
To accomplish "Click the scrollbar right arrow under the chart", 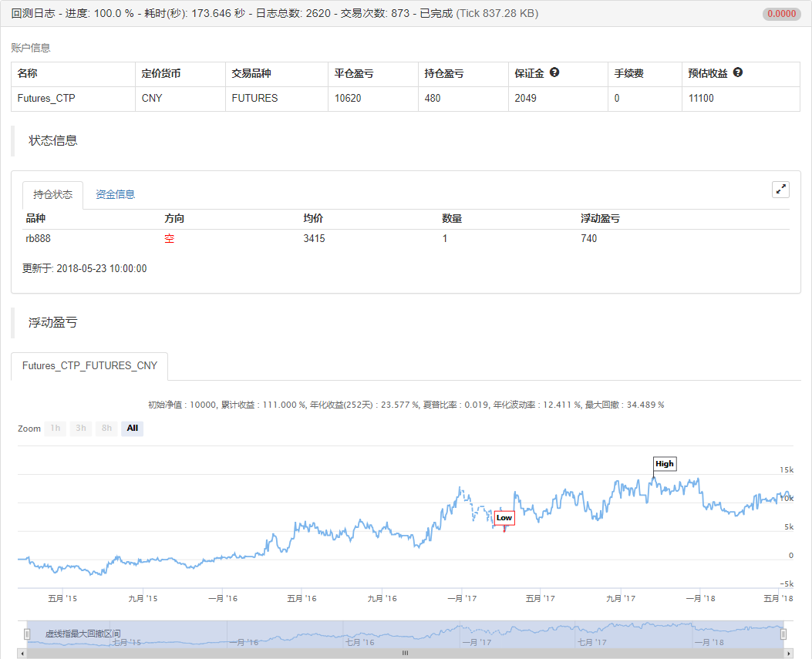I will (x=788, y=653).
